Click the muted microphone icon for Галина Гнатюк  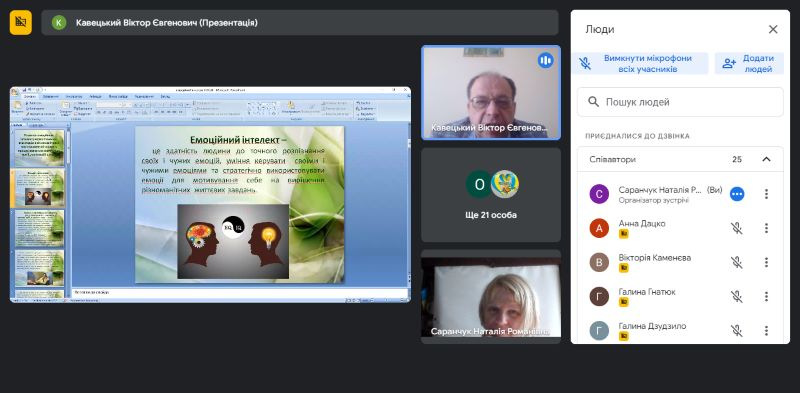737,297
